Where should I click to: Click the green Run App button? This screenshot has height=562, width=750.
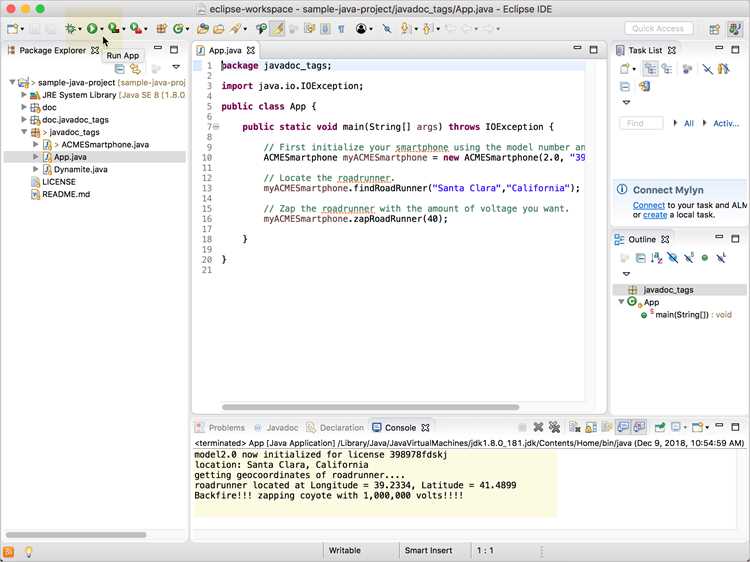point(92,29)
